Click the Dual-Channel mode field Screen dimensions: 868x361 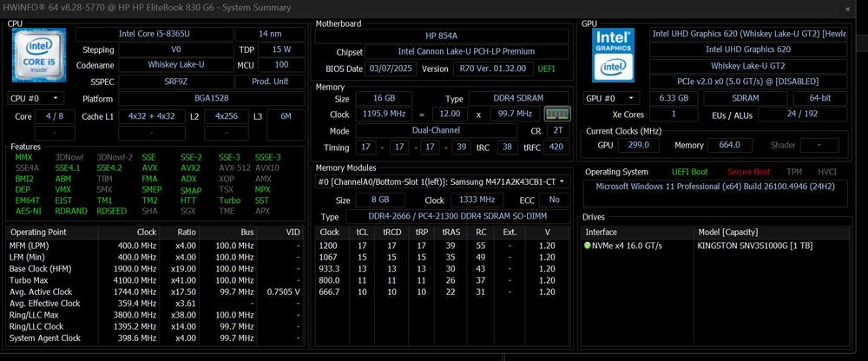437,131
